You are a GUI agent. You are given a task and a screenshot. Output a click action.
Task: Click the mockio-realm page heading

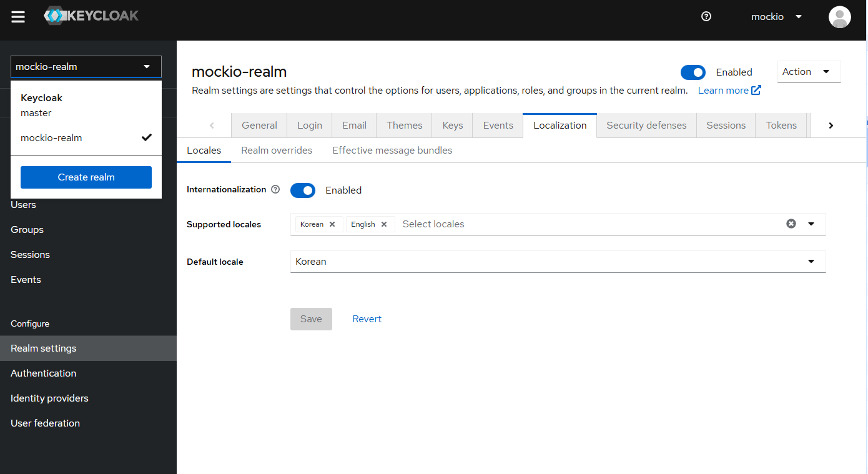click(x=239, y=72)
